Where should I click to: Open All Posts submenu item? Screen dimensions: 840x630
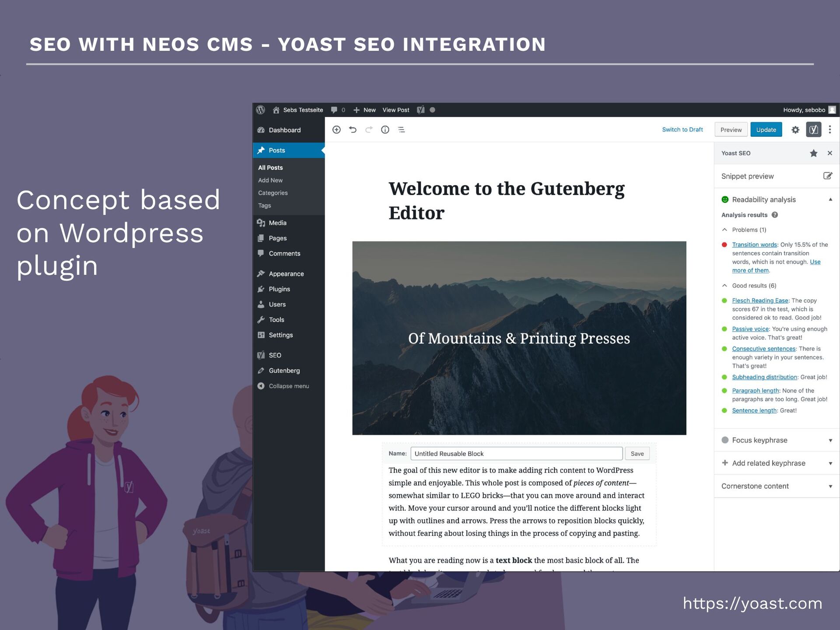(270, 168)
